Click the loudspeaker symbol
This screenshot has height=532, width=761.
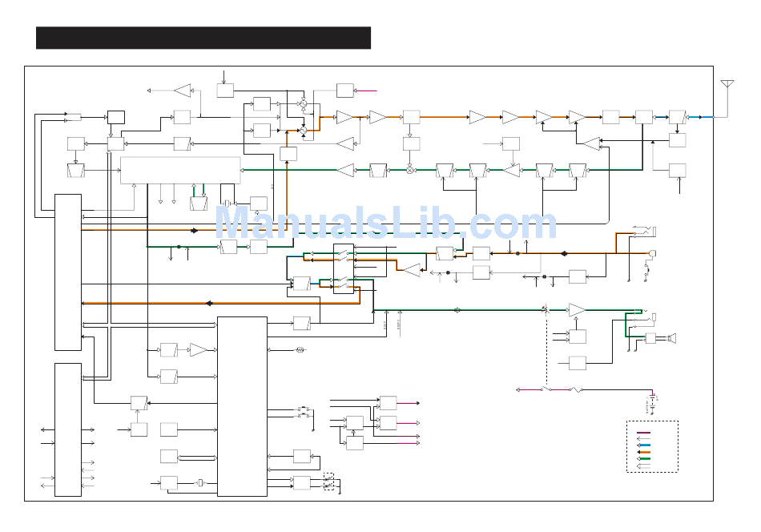click(672, 338)
